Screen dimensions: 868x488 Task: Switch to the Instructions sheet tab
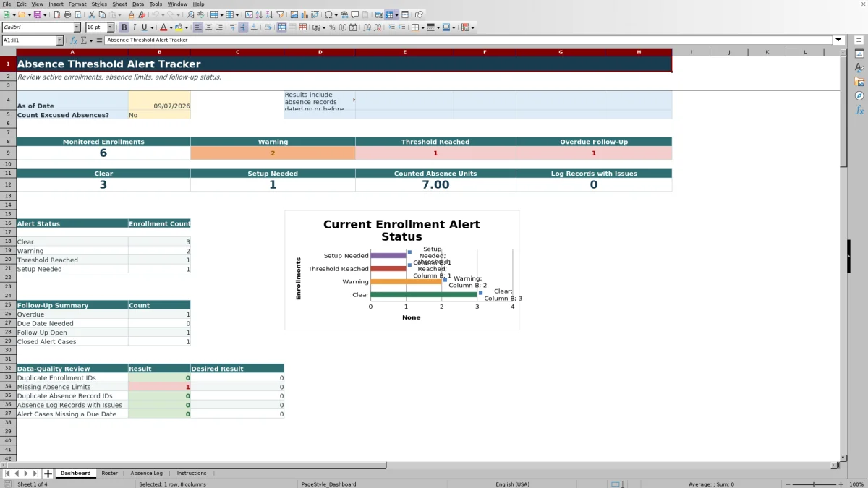pyautogui.click(x=192, y=474)
